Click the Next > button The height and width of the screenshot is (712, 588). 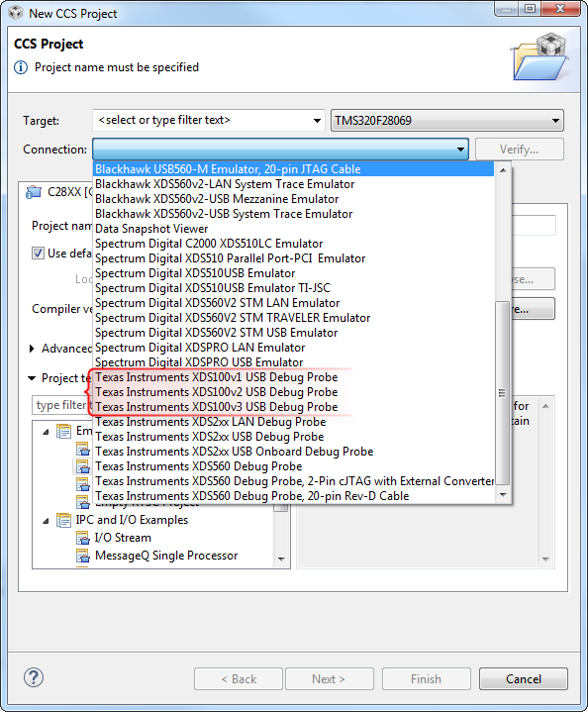point(330,679)
